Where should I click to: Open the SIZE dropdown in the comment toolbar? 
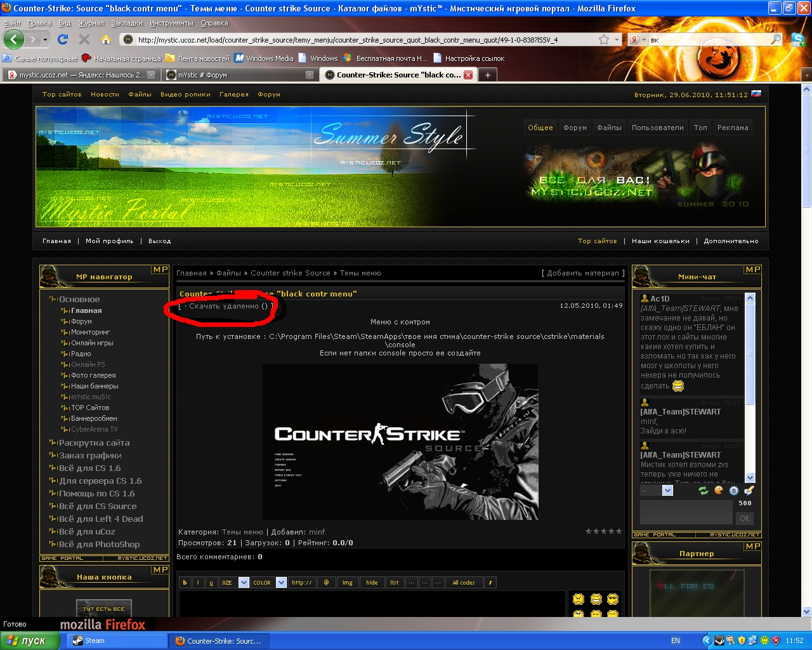244,582
